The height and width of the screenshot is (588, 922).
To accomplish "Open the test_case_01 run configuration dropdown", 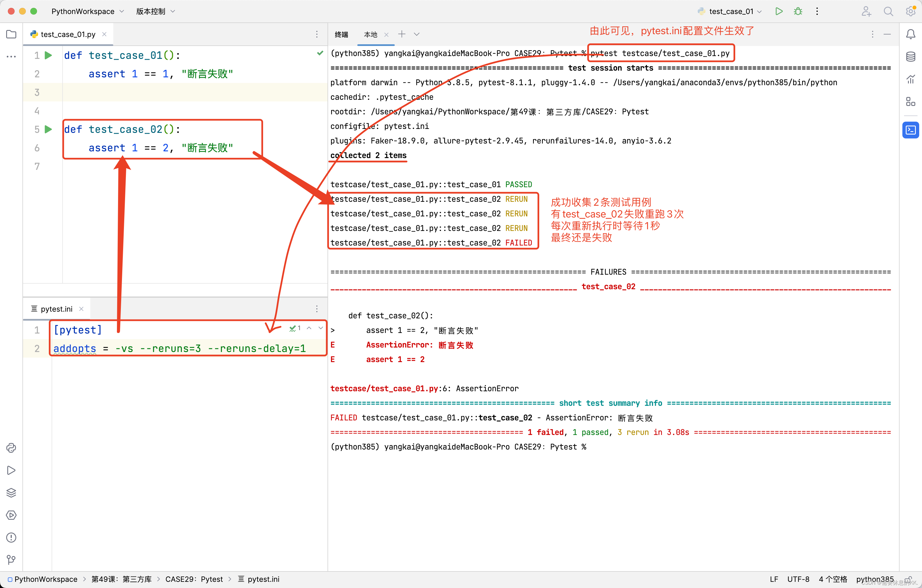I will tap(730, 11).
